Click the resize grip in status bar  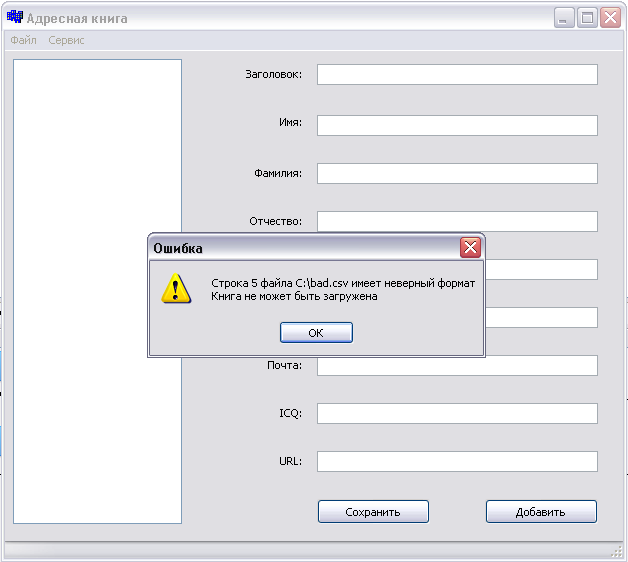point(617,552)
